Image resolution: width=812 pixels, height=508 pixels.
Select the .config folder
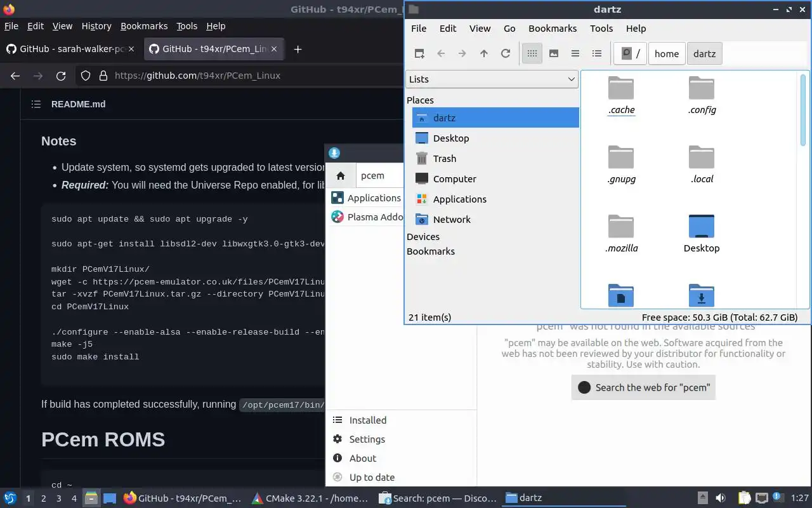[x=702, y=95]
